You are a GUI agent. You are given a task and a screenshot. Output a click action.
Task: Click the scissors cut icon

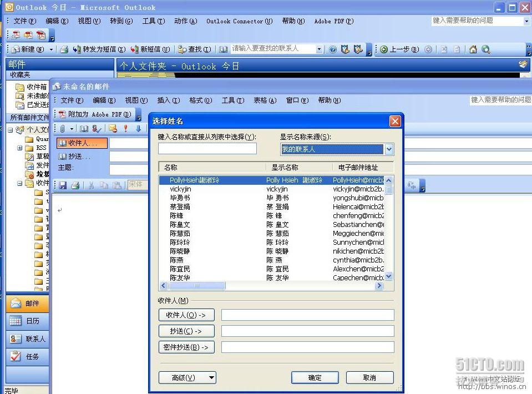92,185
